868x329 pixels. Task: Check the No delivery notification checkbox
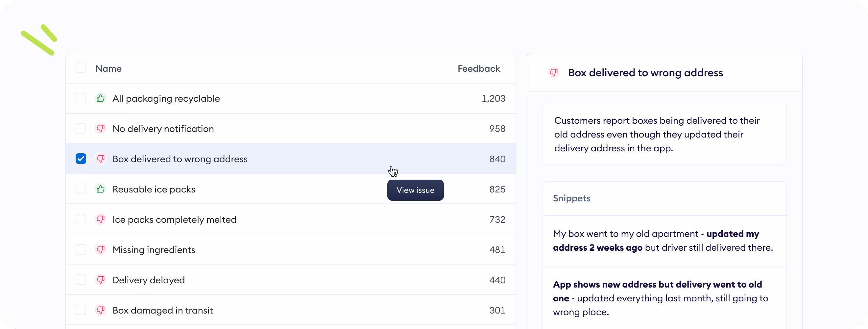point(81,128)
